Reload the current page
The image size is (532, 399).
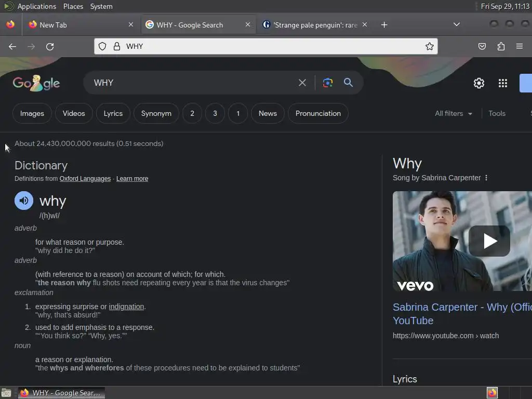(50, 46)
